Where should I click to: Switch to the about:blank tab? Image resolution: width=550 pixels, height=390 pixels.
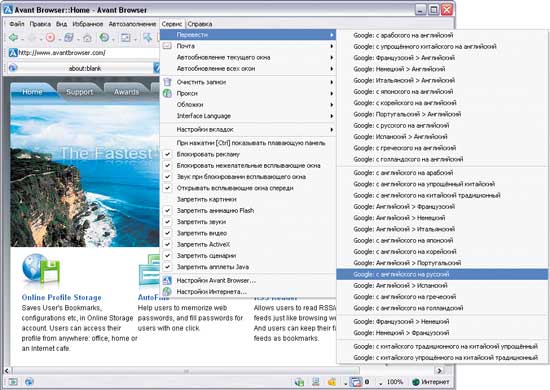(x=85, y=68)
